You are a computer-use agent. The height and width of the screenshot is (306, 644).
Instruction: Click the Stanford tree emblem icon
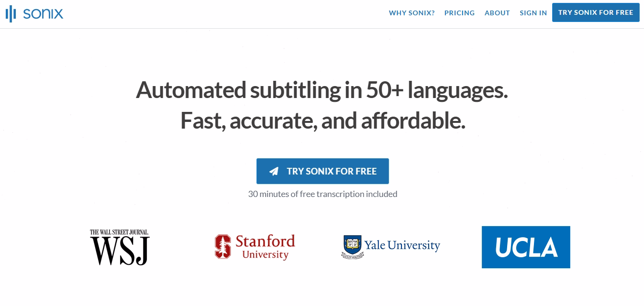222,246
